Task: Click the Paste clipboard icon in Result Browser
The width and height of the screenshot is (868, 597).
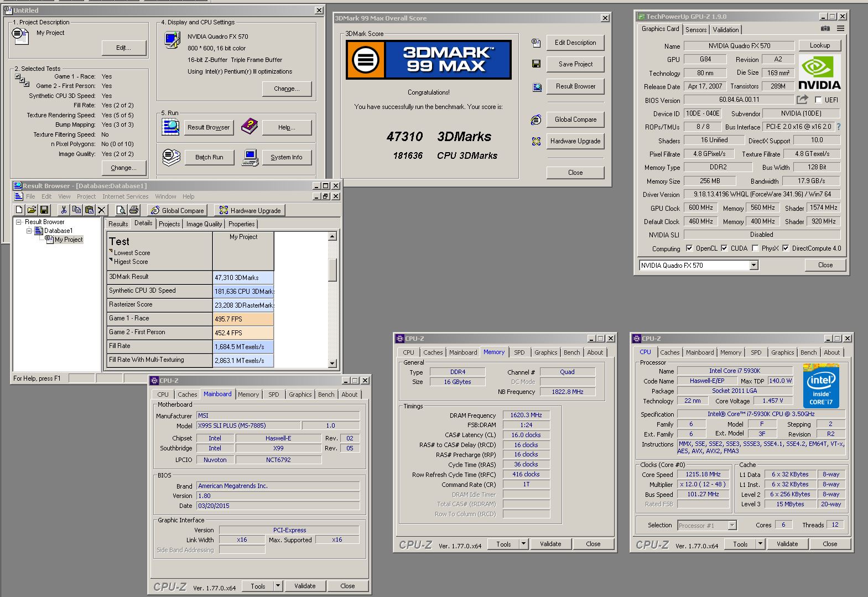Action: [x=89, y=210]
